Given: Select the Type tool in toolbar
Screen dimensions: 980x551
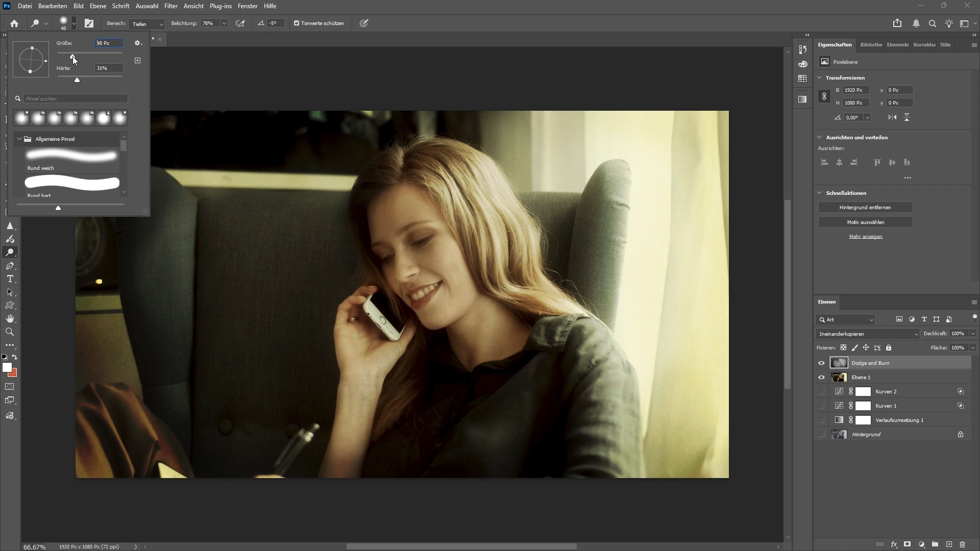Looking at the screenshot, I should point(10,279).
